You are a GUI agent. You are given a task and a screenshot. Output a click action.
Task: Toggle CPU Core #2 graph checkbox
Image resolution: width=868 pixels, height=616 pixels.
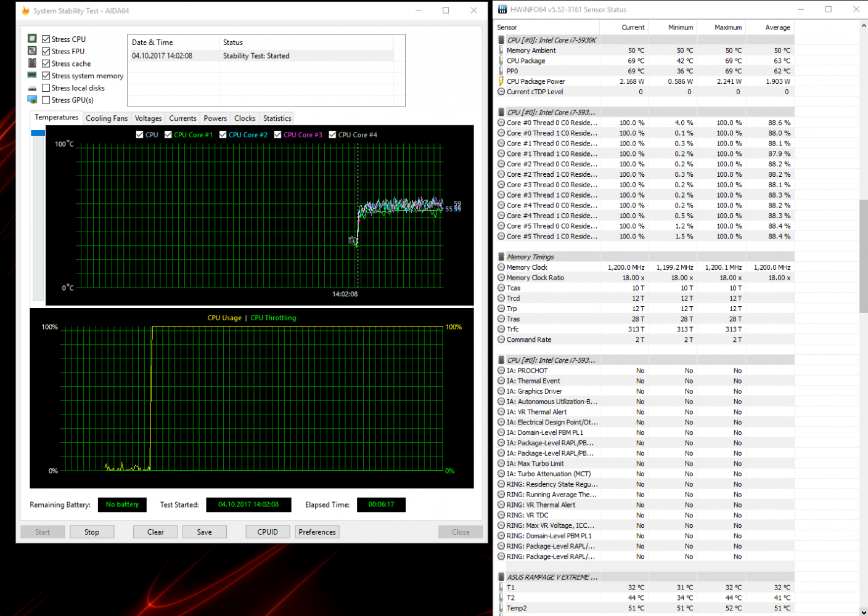point(223,135)
